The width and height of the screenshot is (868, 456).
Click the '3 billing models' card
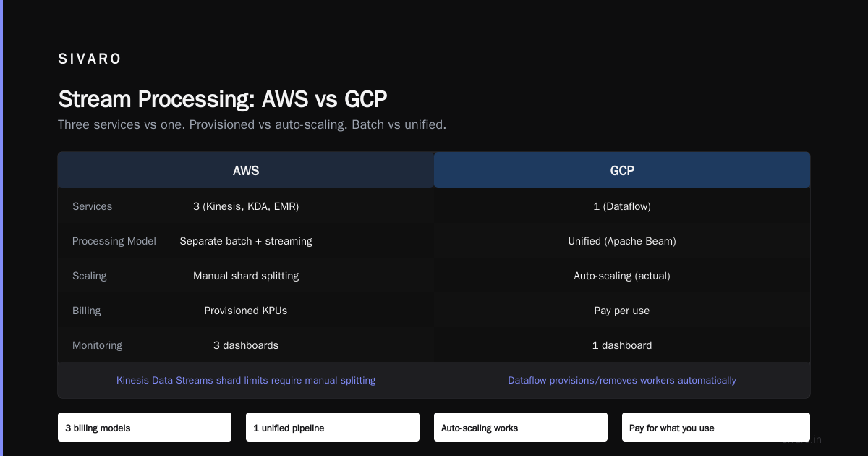(x=145, y=427)
